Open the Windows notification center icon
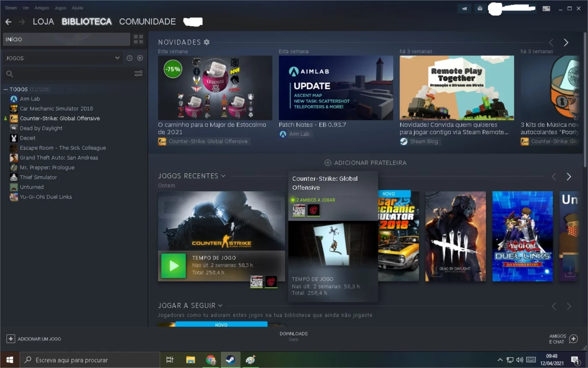 575,360
